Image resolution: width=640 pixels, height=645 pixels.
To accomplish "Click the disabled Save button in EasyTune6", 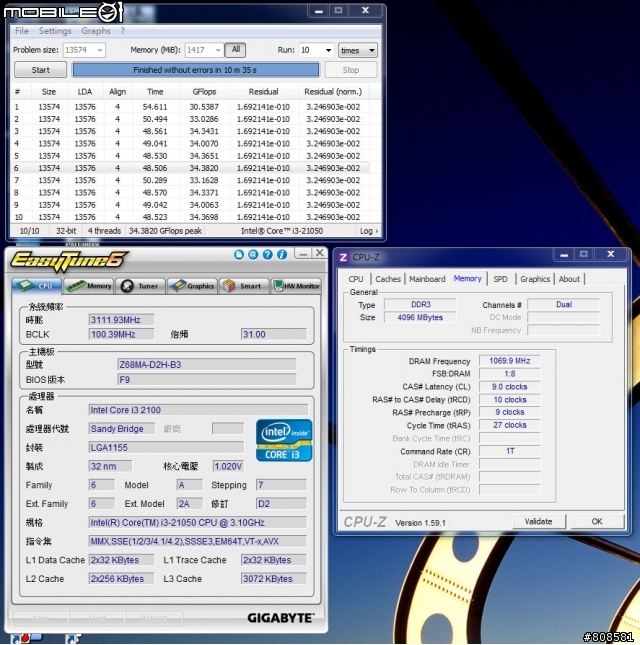I will pyautogui.click(x=40, y=618).
